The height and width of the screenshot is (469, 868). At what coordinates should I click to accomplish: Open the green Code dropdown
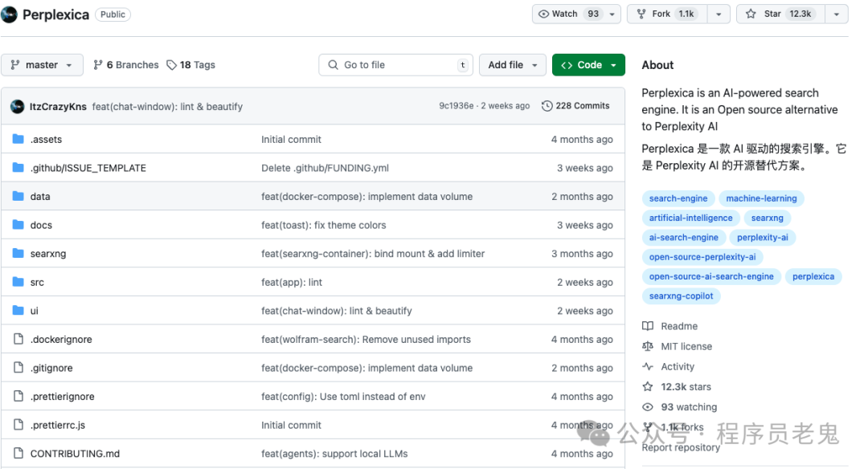coord(588,65)
